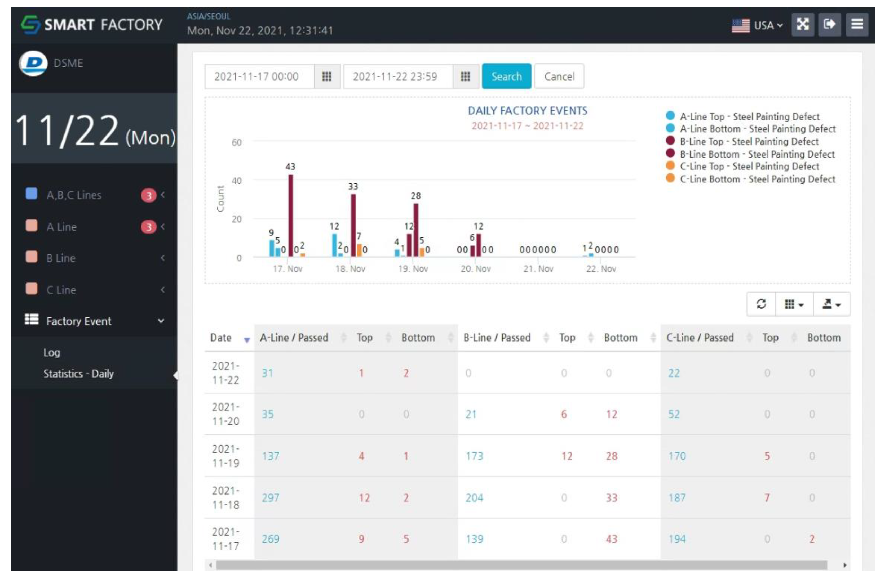Open end date calendar picker icon
Screen dimensions: 889x588
click(465, 77)
